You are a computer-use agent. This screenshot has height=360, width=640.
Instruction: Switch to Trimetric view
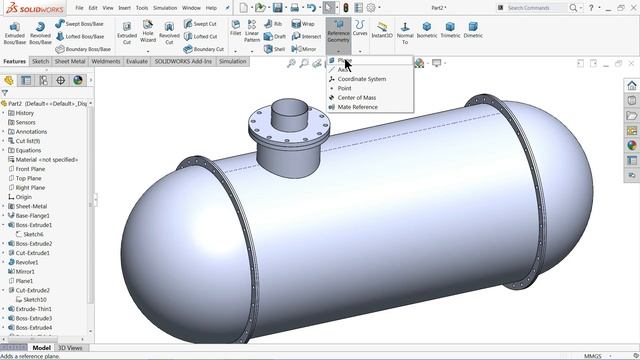(450, 30)
